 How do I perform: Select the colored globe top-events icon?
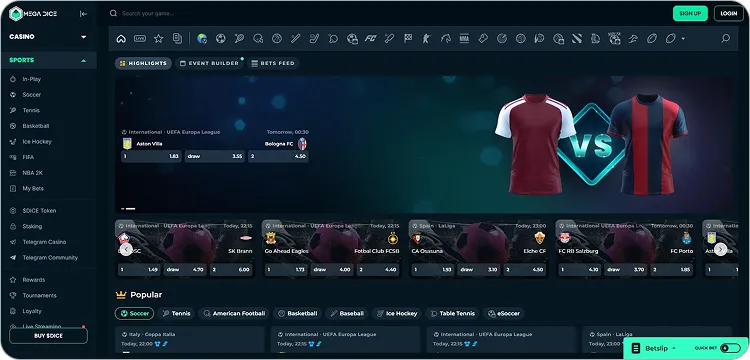tap(202, 39)
